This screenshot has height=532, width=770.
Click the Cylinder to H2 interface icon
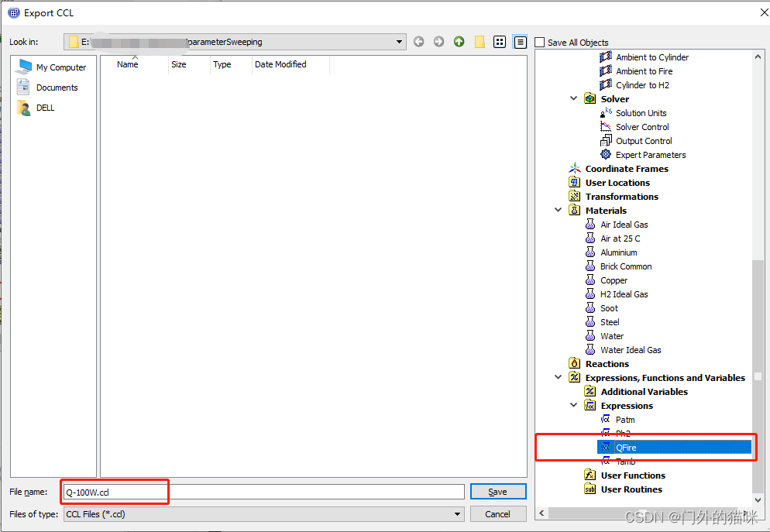pyautogui.click(x=606, y=85)
